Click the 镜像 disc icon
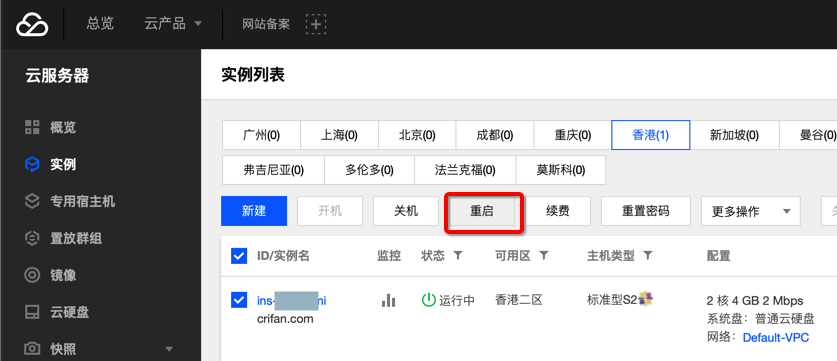The image size is (837, 361). [32, 275]
